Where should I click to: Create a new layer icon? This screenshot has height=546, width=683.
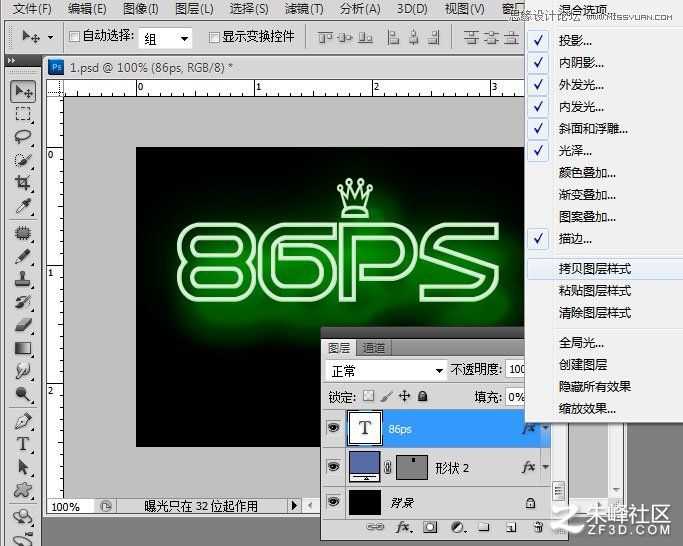511,527
